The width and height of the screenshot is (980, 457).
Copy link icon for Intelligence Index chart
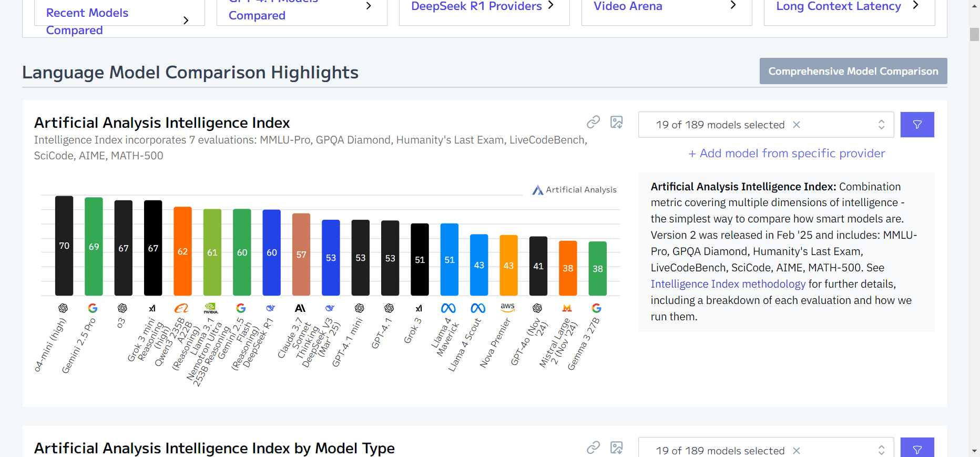(593, 122)
